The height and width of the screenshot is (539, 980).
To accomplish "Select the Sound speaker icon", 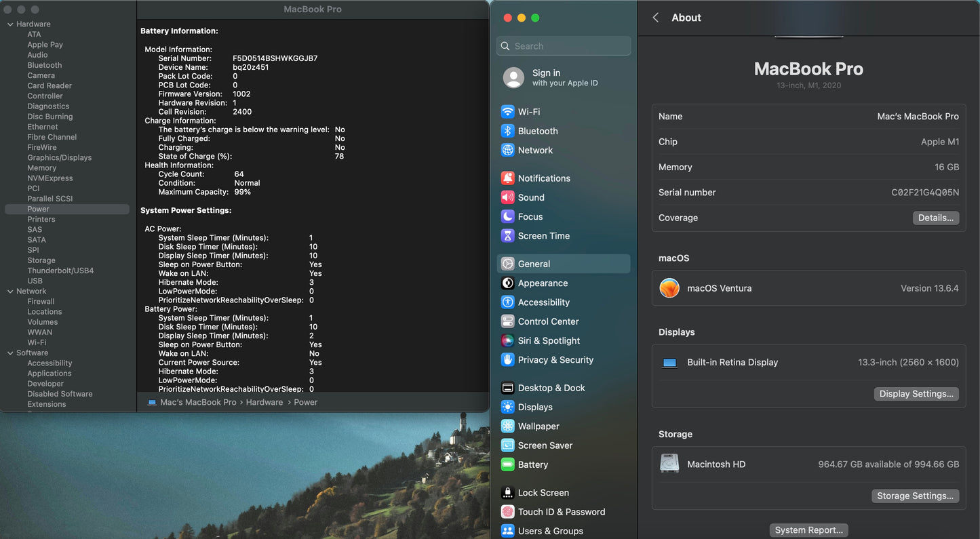I will (x=507, y=197).
